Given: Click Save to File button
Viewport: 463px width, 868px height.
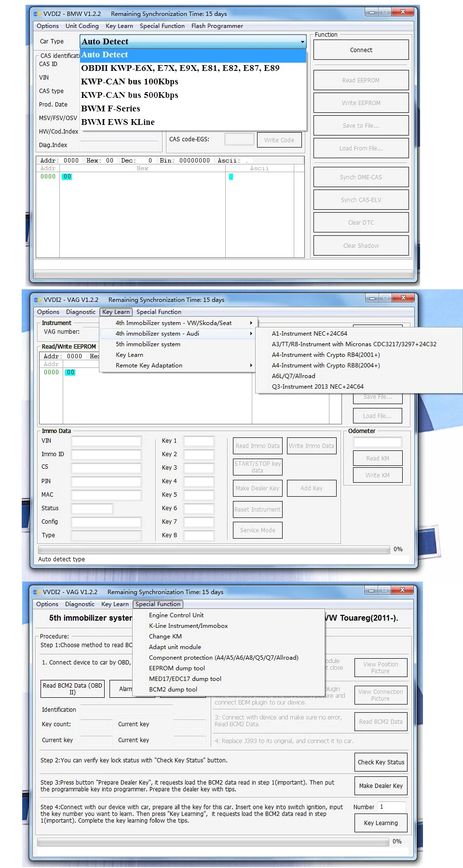Looking at the screenshot, I should coord(361,126).
